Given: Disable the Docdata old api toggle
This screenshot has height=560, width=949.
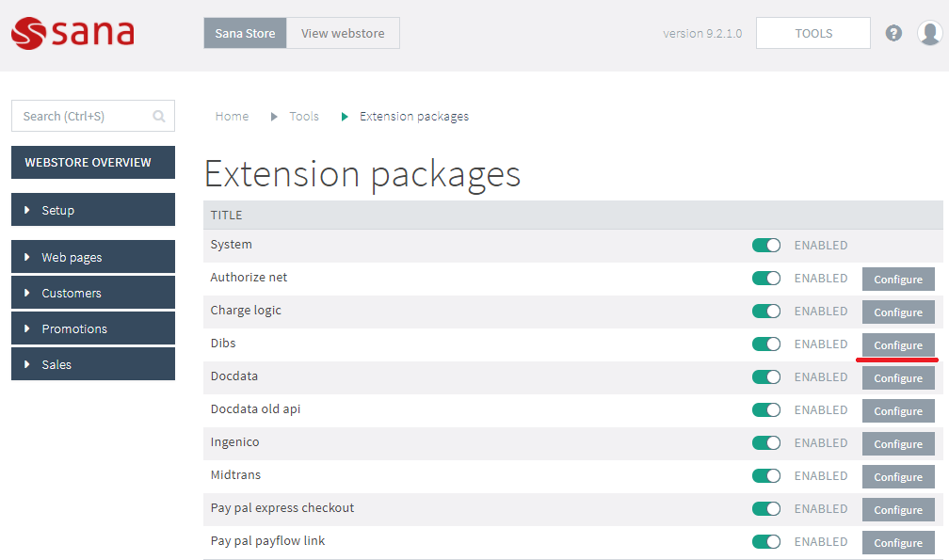Looking at the screenshot, I should pos(766,410).
